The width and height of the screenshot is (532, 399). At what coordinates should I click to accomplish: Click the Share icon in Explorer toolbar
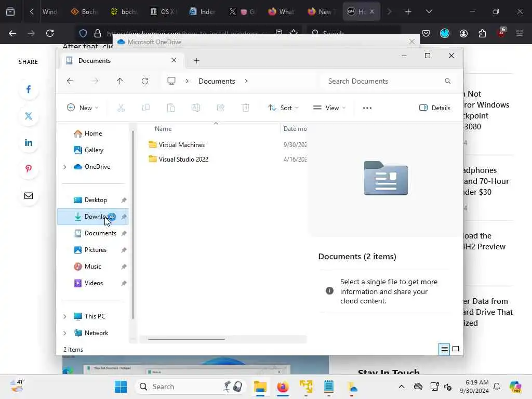tap(220, 108)
